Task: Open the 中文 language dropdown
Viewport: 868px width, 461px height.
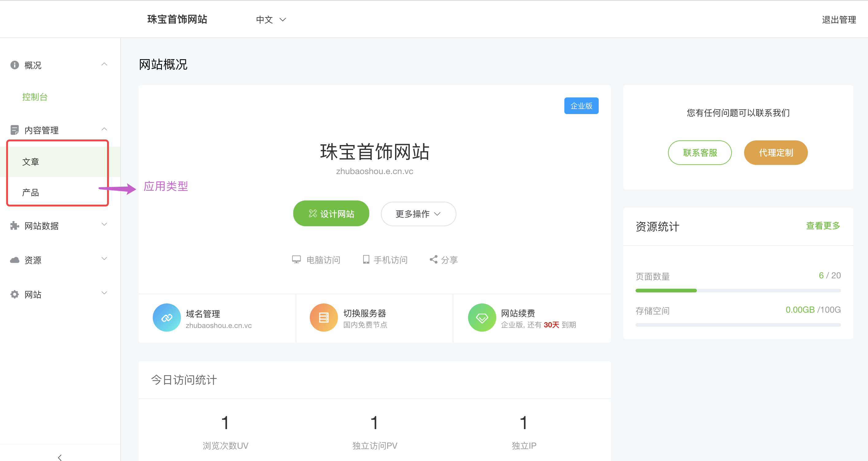Action: pyautogui.click(x=271, y=20)
